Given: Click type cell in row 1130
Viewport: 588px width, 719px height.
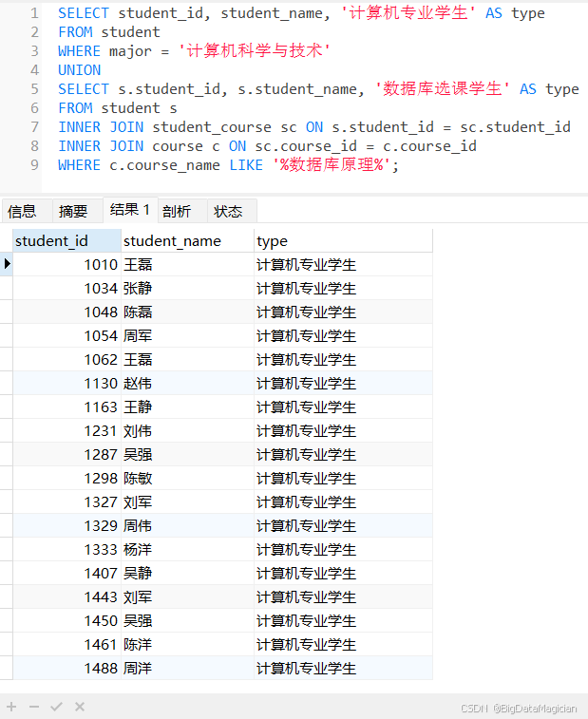Looking at the screenshot, I should tap(343, 384).
